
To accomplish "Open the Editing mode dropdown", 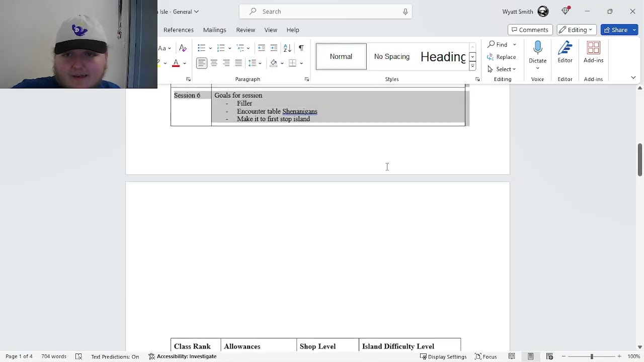I will click(577, 30).
